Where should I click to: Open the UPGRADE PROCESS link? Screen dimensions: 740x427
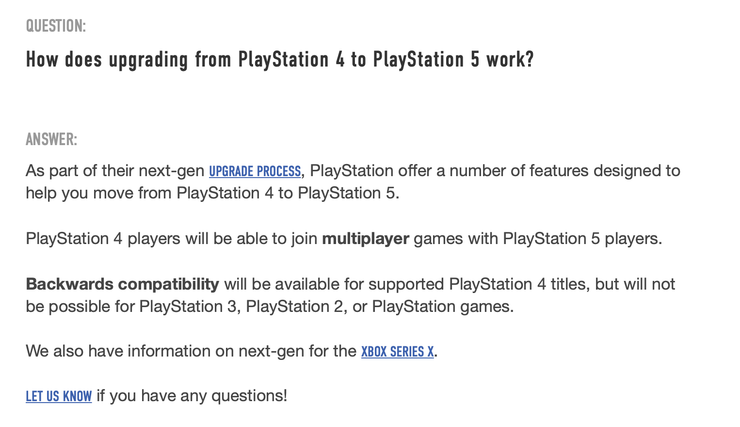254,171
